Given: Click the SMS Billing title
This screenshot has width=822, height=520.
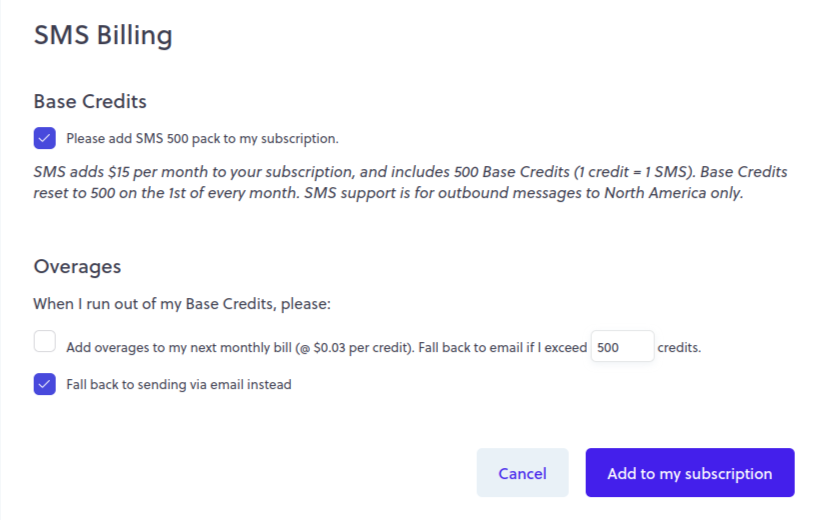Looking at the screenshot, I should point(103,35).
